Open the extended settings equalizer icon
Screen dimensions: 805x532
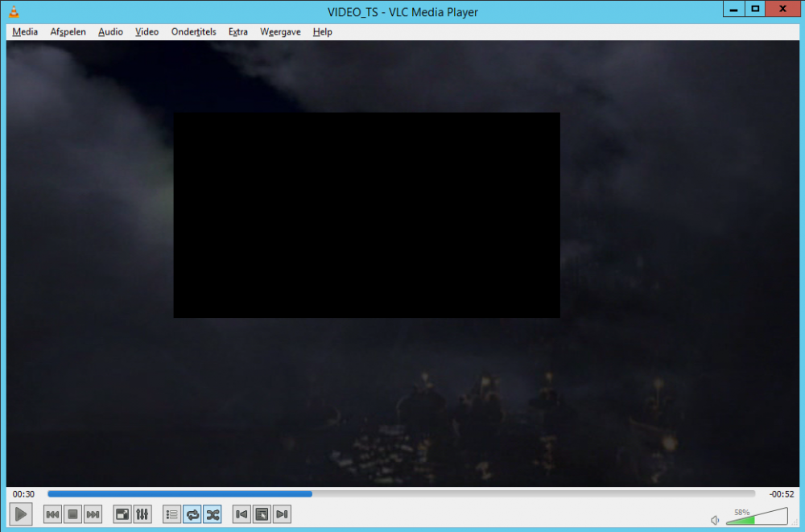point(142,514)
